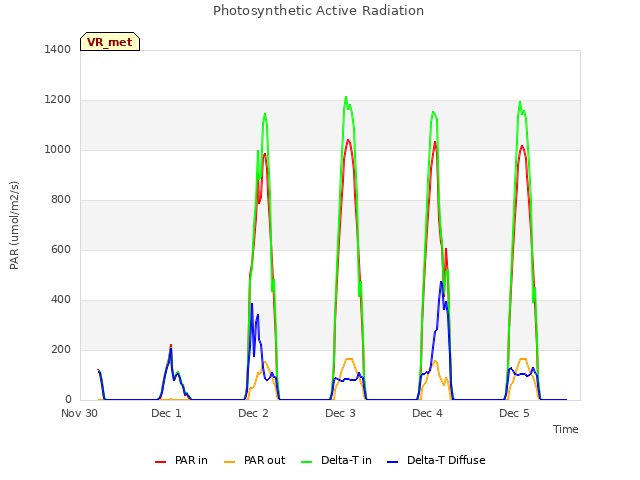
Task: Click the Dec 4 x-axis label
Action: pyautogui.click(x=427, y=413)
